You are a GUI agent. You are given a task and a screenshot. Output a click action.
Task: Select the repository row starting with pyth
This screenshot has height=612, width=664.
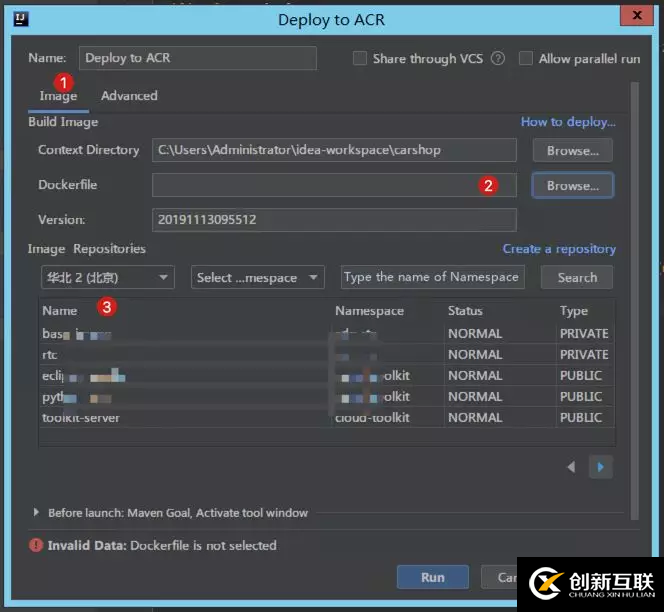tap(326, 396)
